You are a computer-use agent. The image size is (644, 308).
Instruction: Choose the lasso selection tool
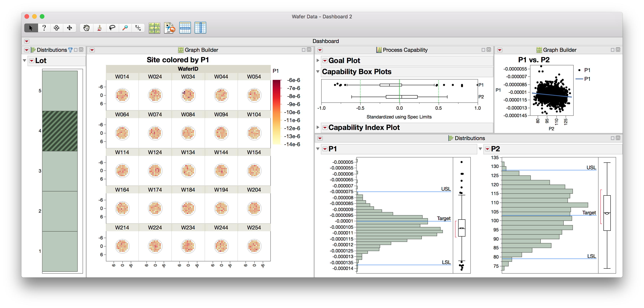(x=112, y=28)
